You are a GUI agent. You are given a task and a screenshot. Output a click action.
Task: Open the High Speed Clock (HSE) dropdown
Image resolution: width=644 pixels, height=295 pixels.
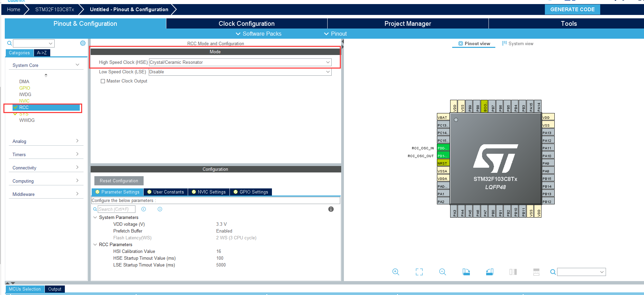[x=240, y=62]
